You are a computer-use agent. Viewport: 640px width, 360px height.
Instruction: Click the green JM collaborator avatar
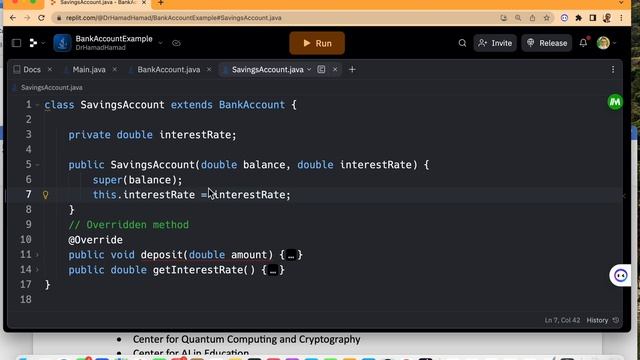coord(615,102)
